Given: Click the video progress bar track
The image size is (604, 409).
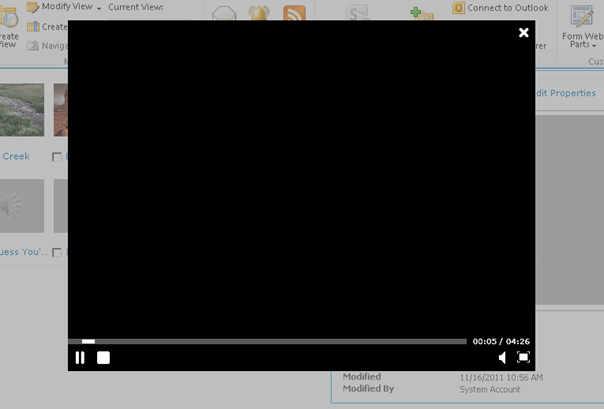Looking at the screenshot, I should pos(267,341).
